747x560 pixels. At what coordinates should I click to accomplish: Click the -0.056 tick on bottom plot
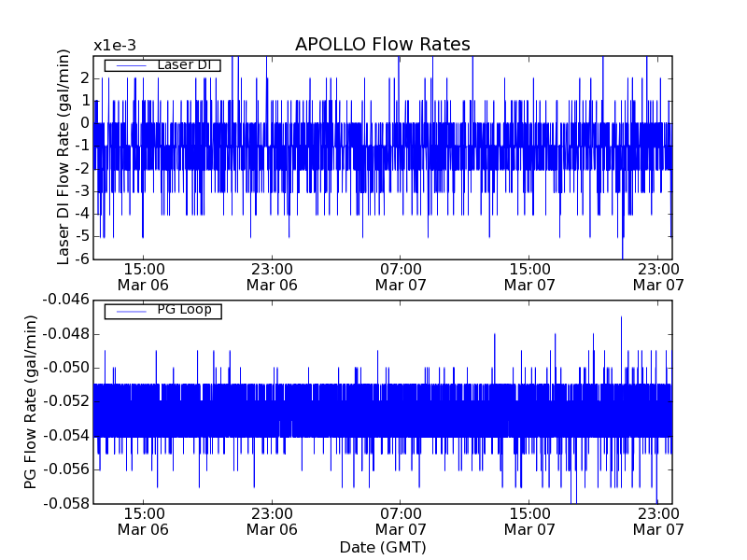click(x=66, y=469)
